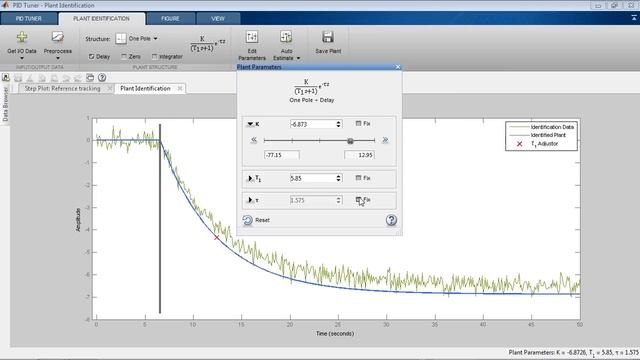Viewport: 640px width, 360px height.
Task: Enable the Integrator checkbox
Action: [x=154, y=56]
